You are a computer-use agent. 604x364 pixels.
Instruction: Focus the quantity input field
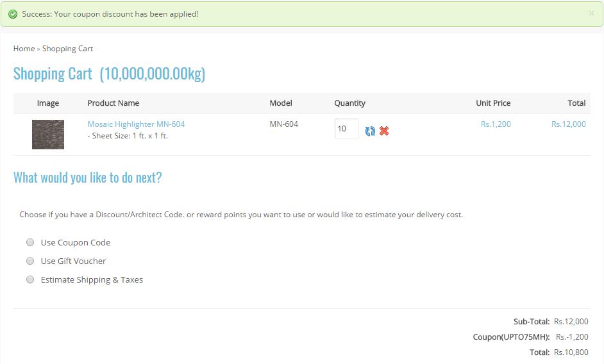coord(346,129)
